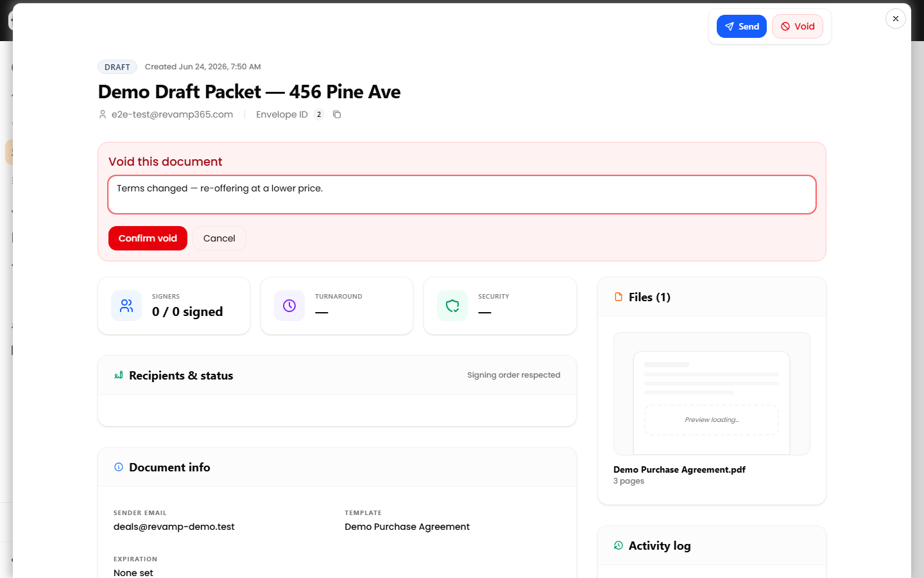Click the Activity log heading
The width and height of the screenshot is (924, 578).
660,546
